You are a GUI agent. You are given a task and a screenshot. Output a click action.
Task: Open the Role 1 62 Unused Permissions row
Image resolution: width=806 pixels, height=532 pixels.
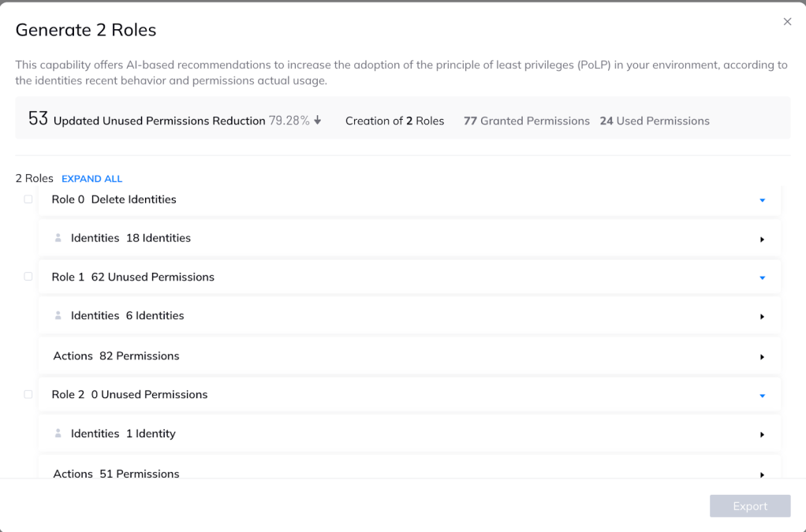(409, 277)
